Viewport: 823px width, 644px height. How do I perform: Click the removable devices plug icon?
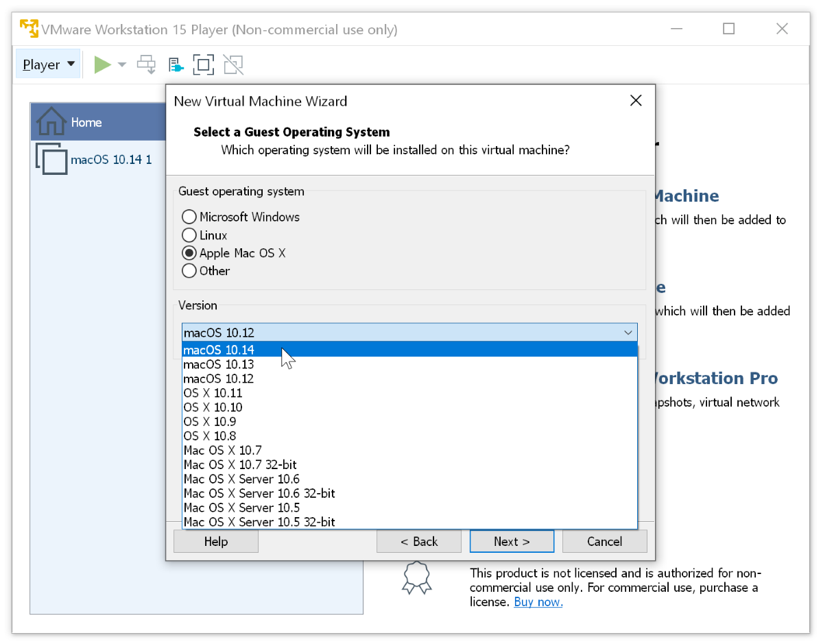176,65
